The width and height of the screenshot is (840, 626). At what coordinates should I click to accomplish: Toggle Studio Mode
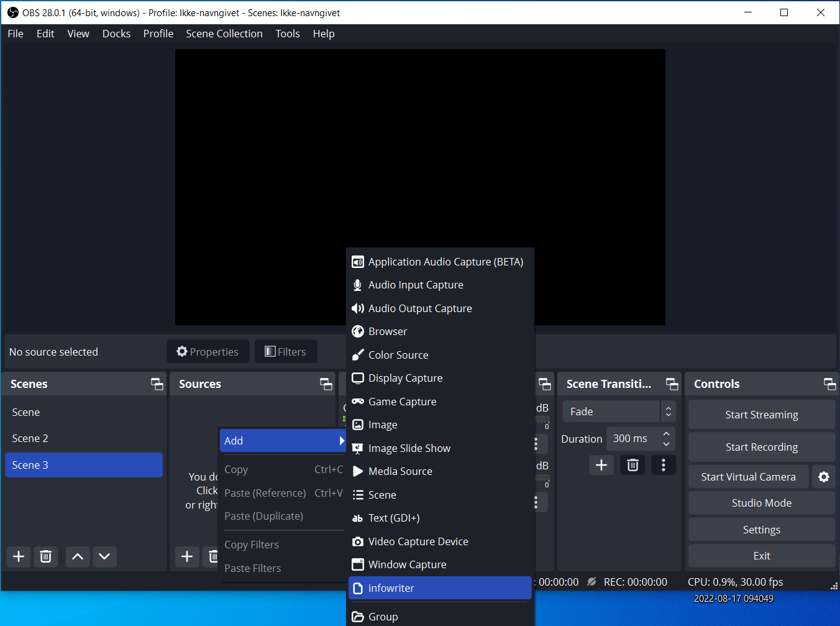[762, 503]
